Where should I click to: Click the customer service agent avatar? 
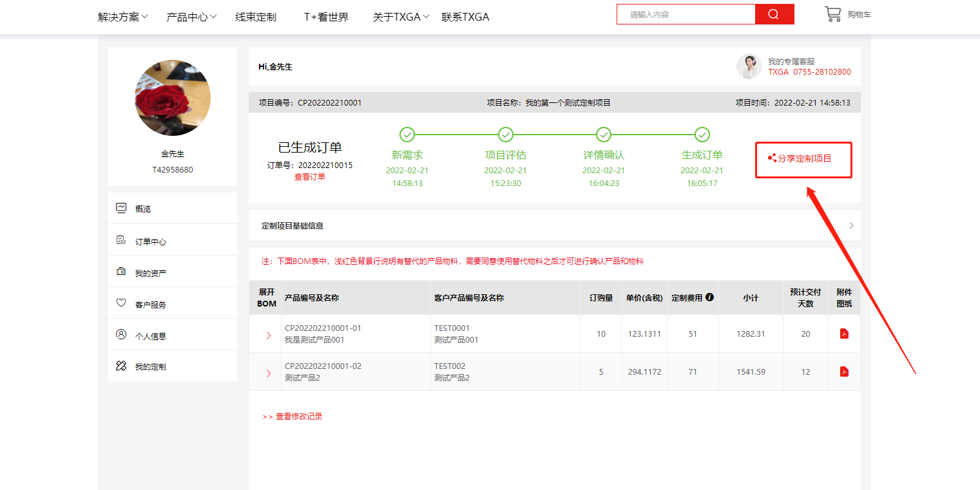[749, 66]
